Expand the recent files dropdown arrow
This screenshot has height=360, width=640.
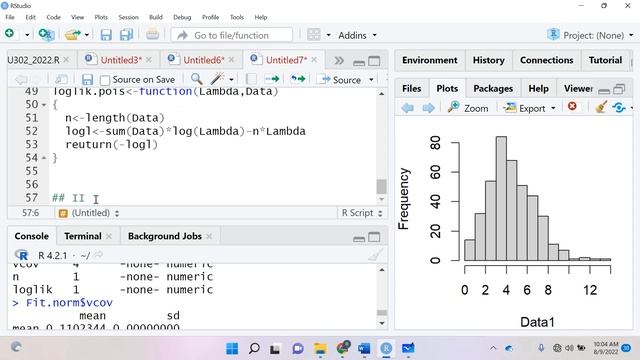pos(87,35)
